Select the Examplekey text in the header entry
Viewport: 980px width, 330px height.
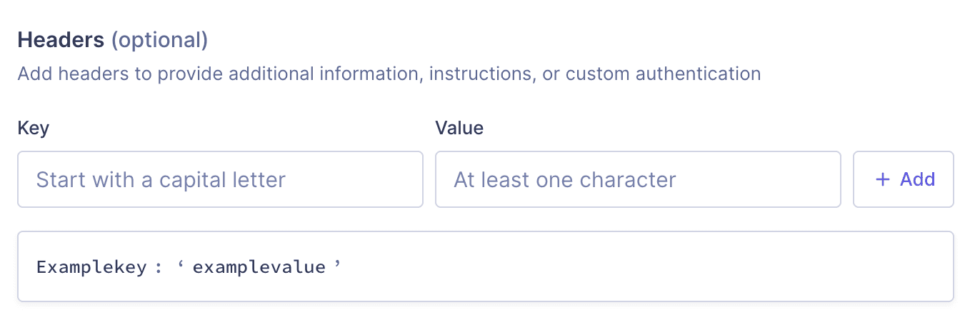pyautogui.click(x=91, y=267)
